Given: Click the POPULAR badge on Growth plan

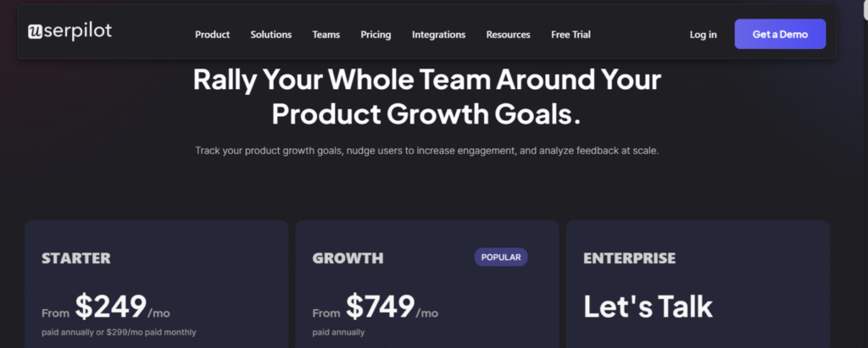Looking at the screenshot, I should (501, 257).
